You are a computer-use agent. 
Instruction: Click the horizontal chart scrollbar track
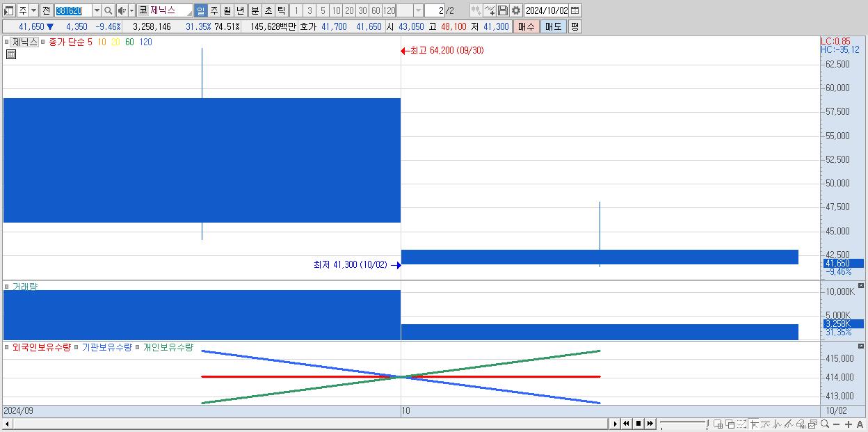coord(312,424)
